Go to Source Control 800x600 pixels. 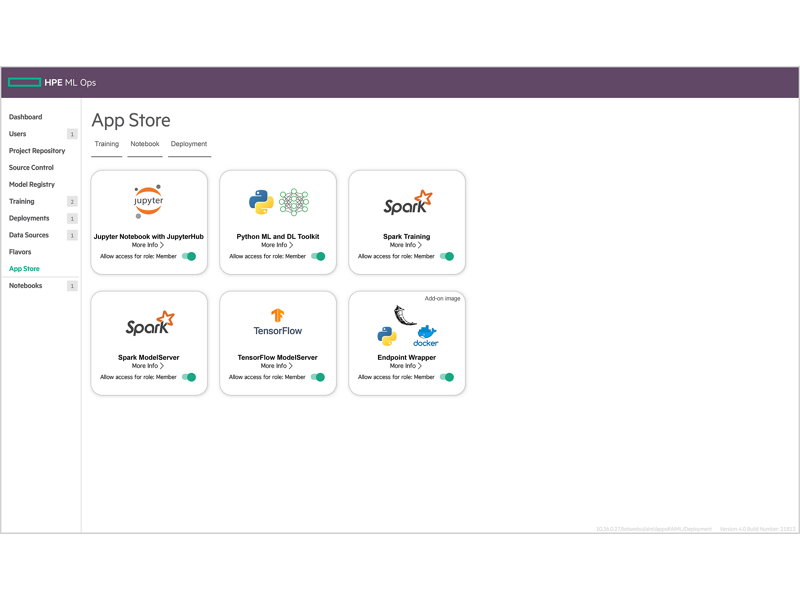point(31,167)
